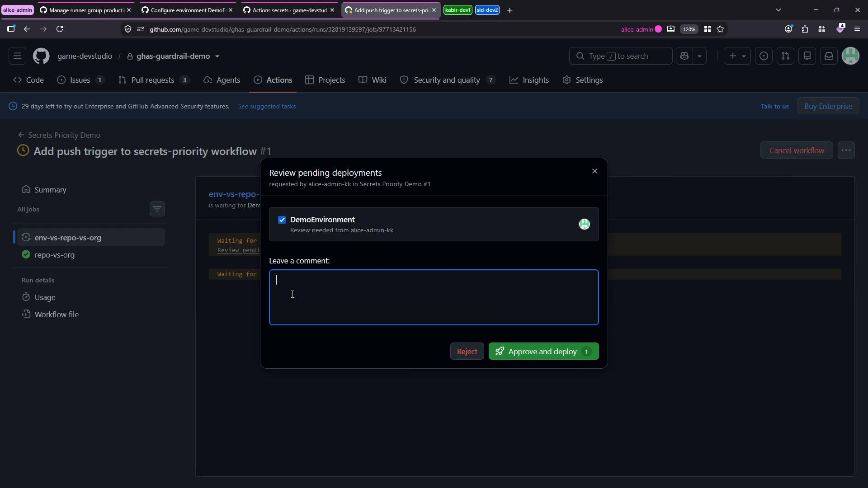The image size is (868, 488).
Task: Click the Cancel workflow button
Action: click(x=797, y=150)
